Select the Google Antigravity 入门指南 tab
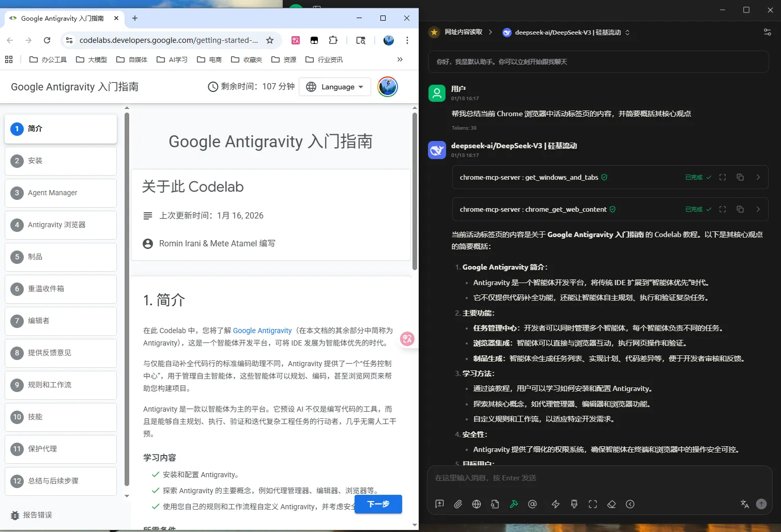The height and width of the screenshot is (532, 781). pos(63,18)
